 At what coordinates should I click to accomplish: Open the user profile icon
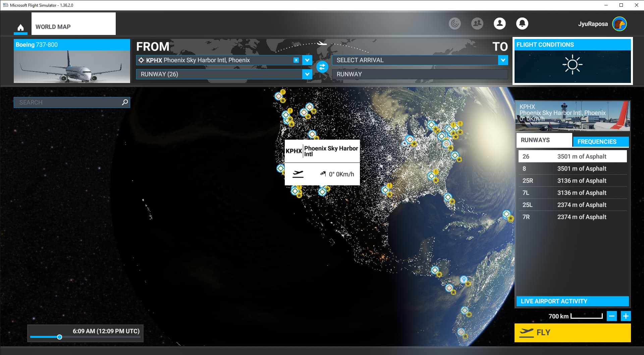pyautogui.click(x=499, y=24)
